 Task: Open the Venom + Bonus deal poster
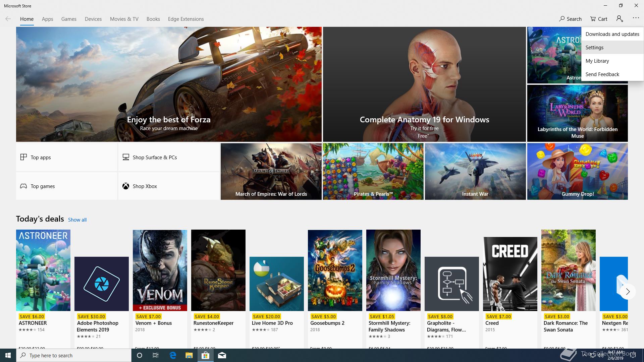tap(160, 270)
